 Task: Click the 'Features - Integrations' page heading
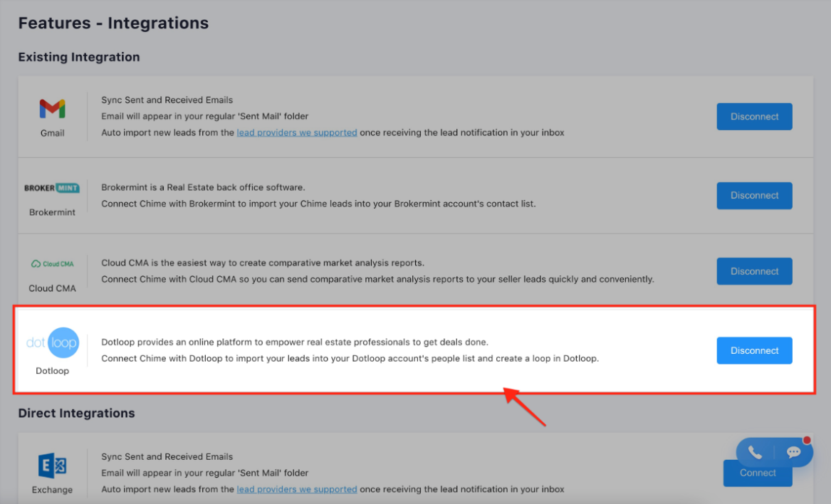113,23
